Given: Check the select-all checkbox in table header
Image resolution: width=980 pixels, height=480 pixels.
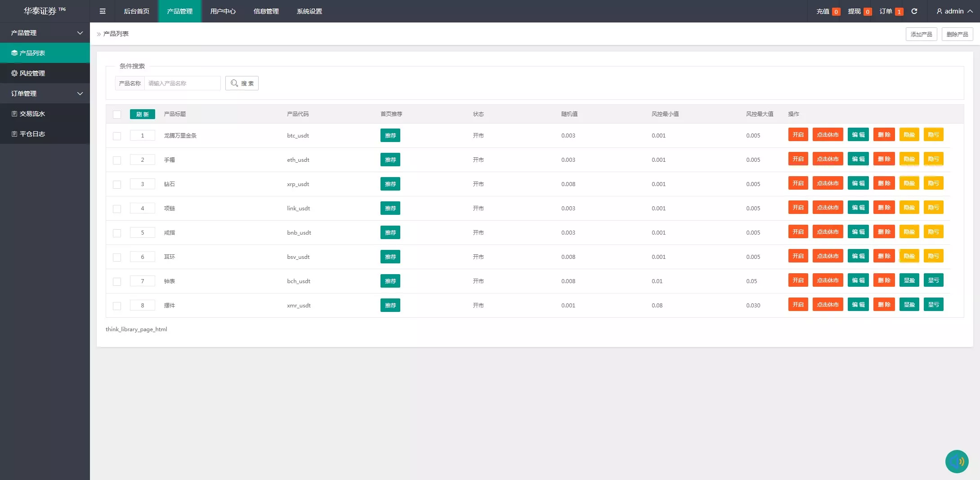Looking at the screenshot, I should 117,114.
